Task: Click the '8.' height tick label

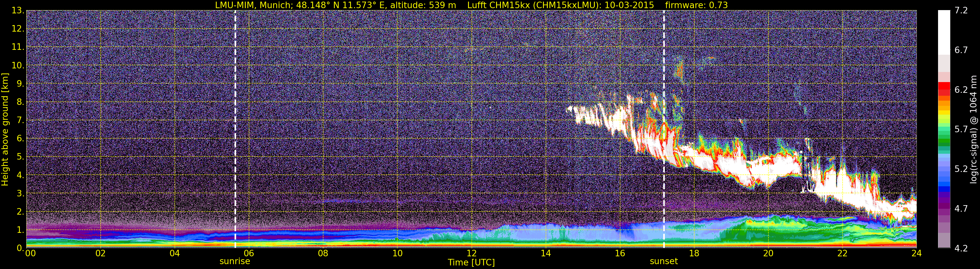Action: coord(20,102)
